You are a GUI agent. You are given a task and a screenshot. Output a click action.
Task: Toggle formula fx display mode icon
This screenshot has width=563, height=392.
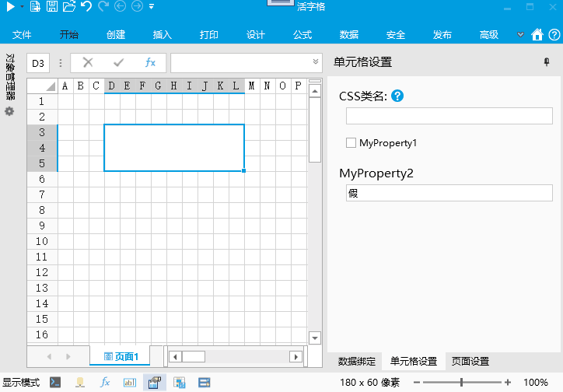pos(104,383)
